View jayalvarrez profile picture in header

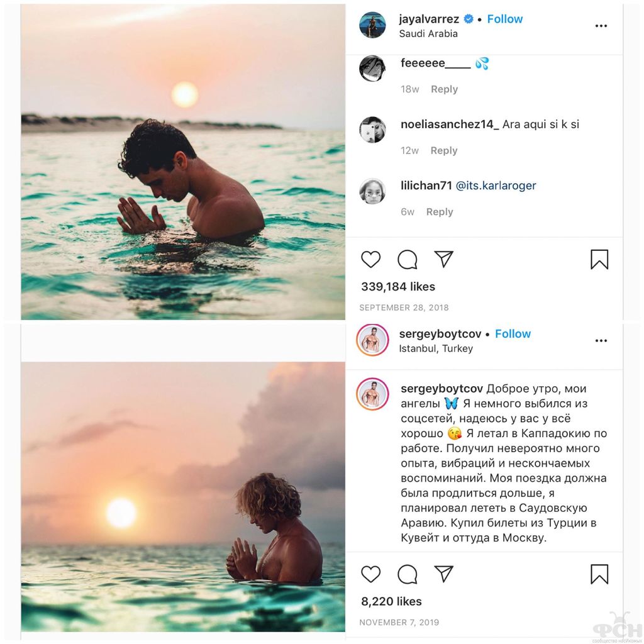372,25
